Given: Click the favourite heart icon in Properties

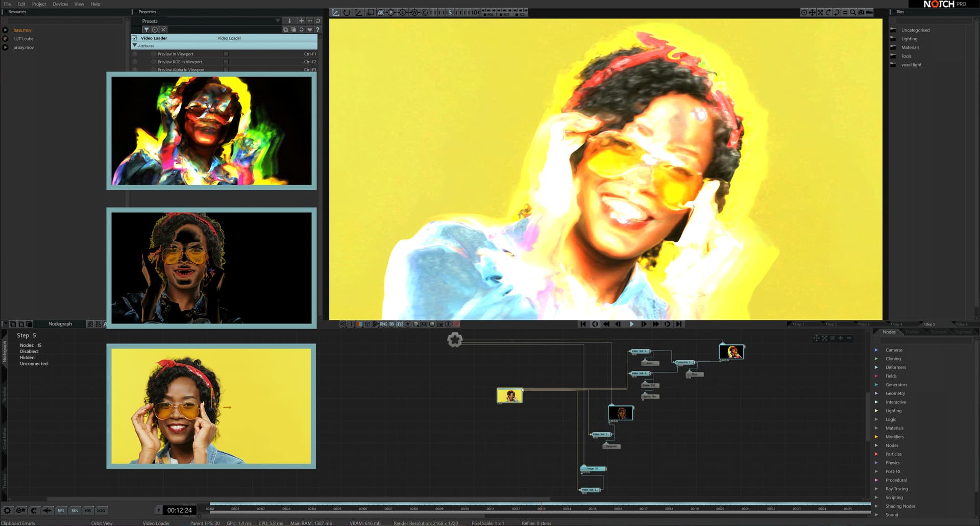Looking at the screenshot, I should click(x=309, y=30).
